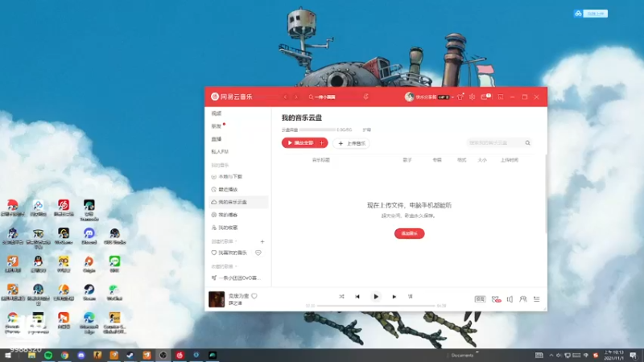Image resolution: width=644 pixels, height=362 pixels.
Task: Click the title bar search field
Action: [x=333, y=97]
